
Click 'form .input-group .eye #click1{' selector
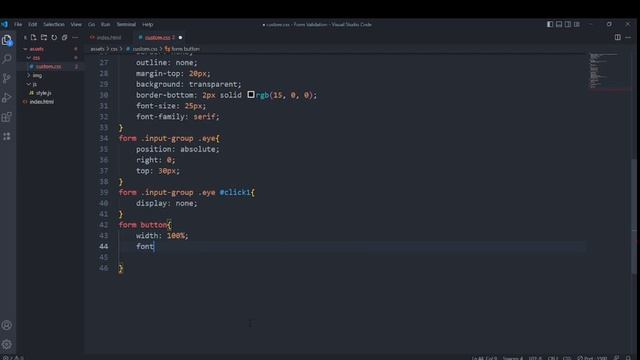point(187,192)
